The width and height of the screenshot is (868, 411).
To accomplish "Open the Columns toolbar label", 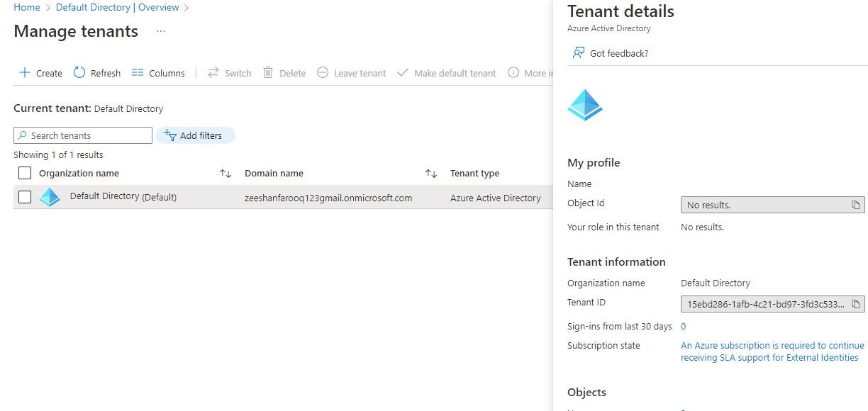I will [167, 73].
